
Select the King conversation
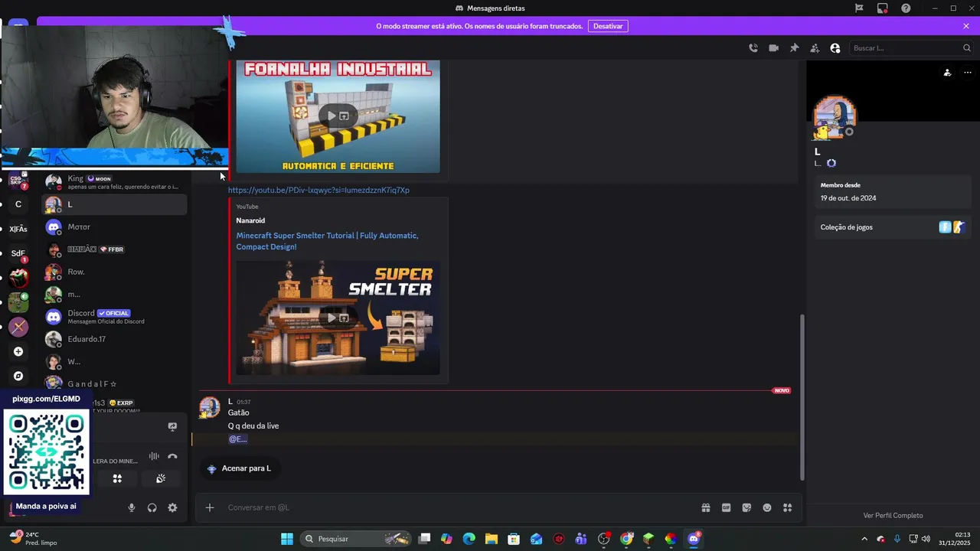coord(115,182)
